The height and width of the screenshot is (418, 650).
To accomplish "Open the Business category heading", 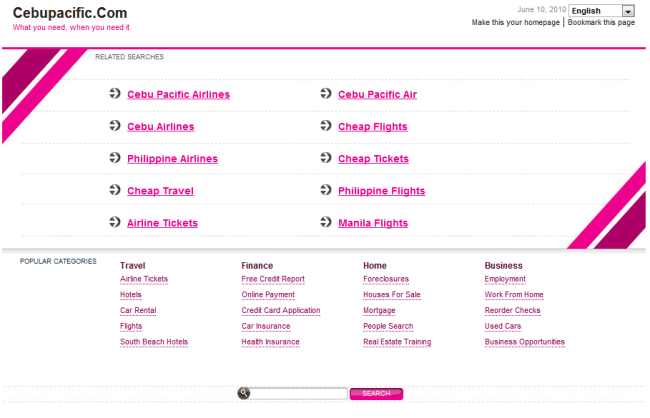I will click(503, 265).
